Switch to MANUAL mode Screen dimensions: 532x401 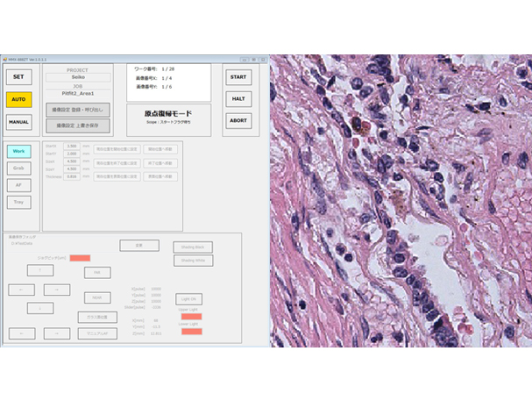[x=19, y=122]
